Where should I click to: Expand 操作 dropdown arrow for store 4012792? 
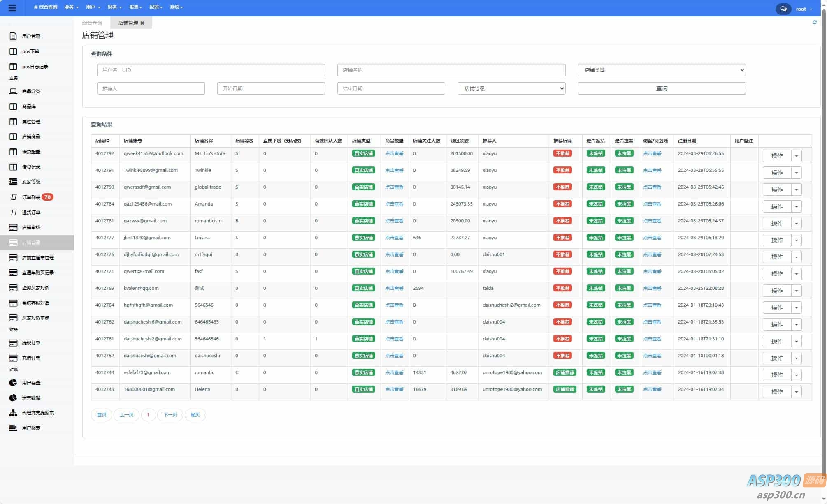tap(796, 156)
